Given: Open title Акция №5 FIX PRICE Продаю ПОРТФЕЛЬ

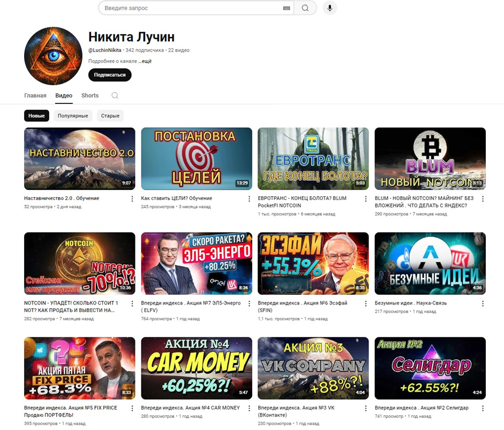Looking at the screenshot, I should point(71,411).
